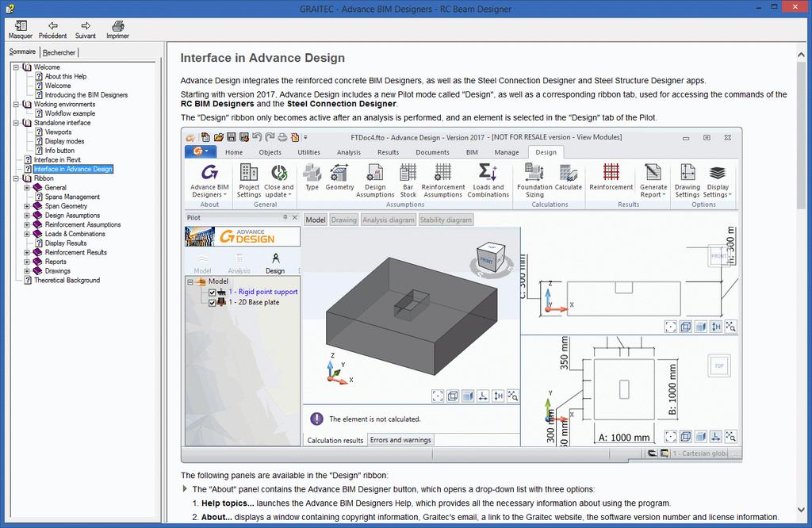This screenshot has width=812, height=528.
Task: Open the Workflow example topic
Action: click(x=70, y=113)
